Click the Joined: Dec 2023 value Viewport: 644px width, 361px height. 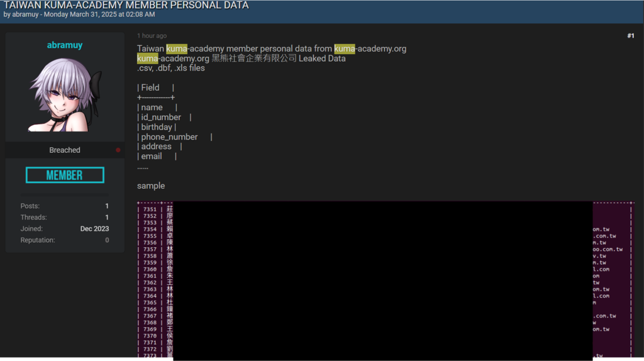94,229
